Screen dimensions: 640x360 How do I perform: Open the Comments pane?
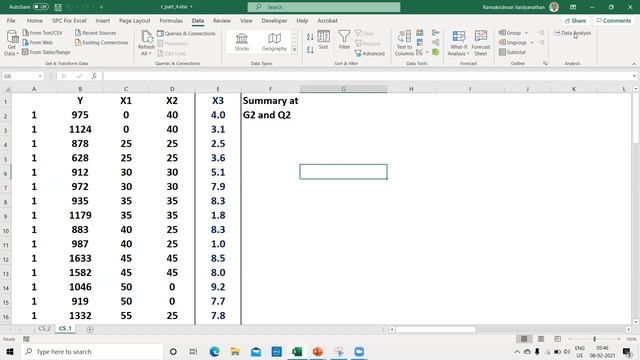pyautogui.click(x=613, y=20)
